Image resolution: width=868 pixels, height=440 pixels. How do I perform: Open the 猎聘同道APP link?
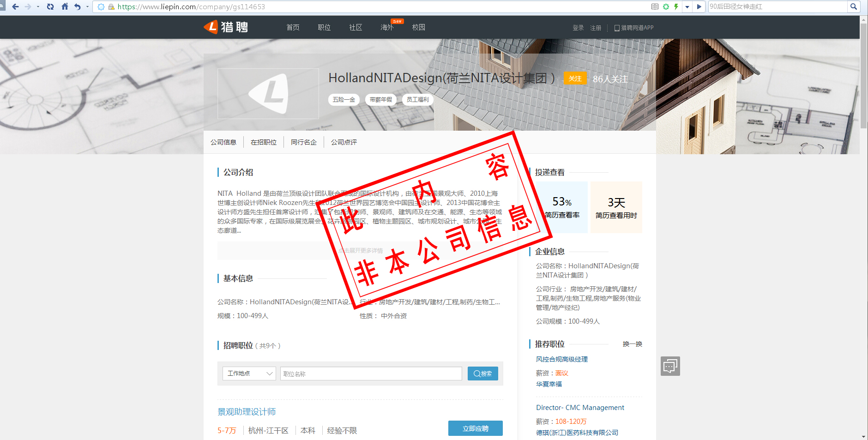click(x=634, y=28)
